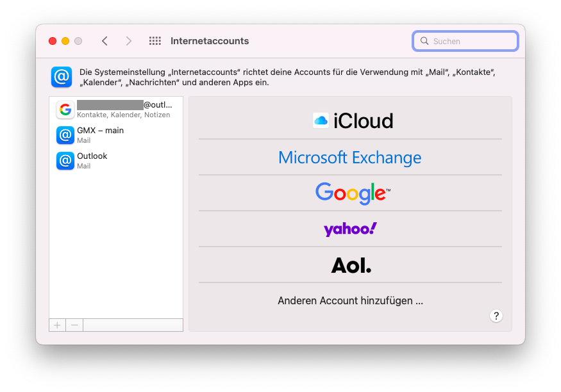Click 'Kontakte, Kalender, Notizen' subtitle text
Image resolution: width=561 pixels, height=392 pixels.
pyautogui.click(x=124, y=115)
